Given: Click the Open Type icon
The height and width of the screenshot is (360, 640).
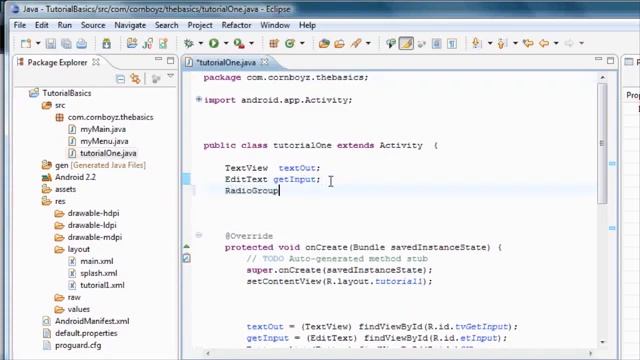Looking at the screenshot, I should pyautogui.click(x=324, y=43).
